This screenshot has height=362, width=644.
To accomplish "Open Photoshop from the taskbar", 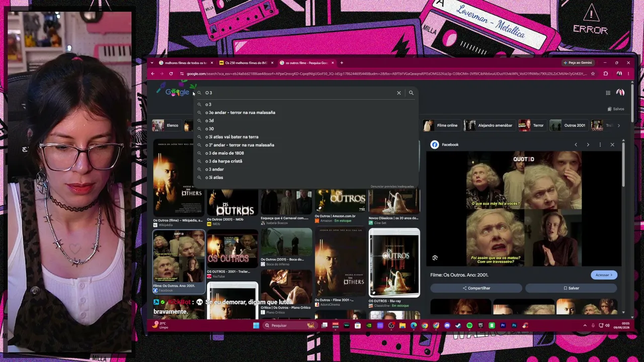I will pyautogui.click(x=514, y=325).
